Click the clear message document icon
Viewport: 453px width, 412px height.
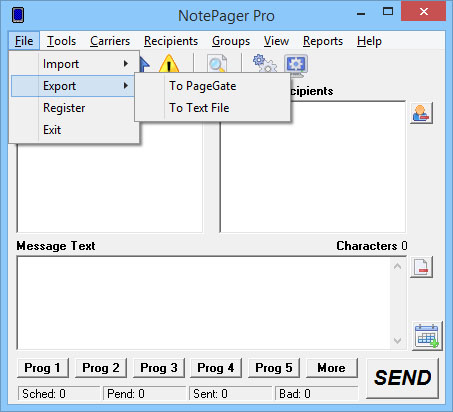click(421, 267)
